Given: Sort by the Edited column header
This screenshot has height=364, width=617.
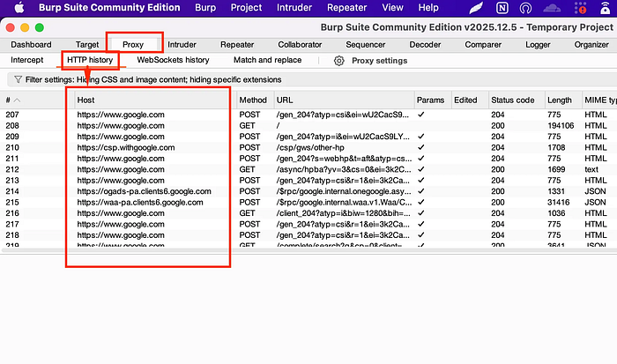Looking at the screenshot, I should click(470, 100).
